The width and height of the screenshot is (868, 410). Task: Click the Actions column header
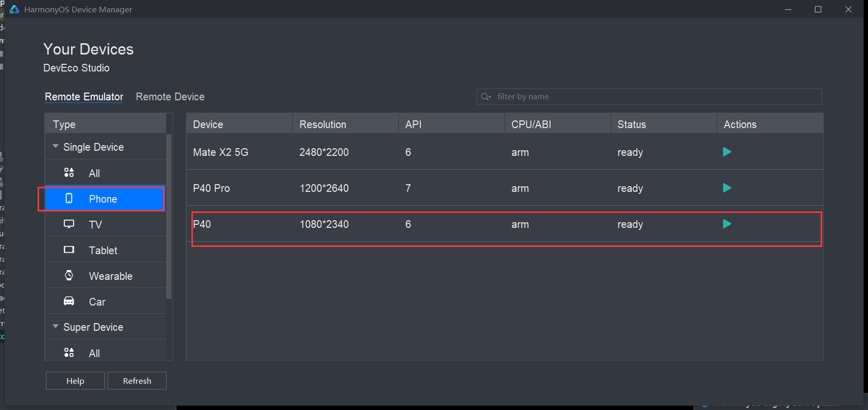click(x=770, y=124)
